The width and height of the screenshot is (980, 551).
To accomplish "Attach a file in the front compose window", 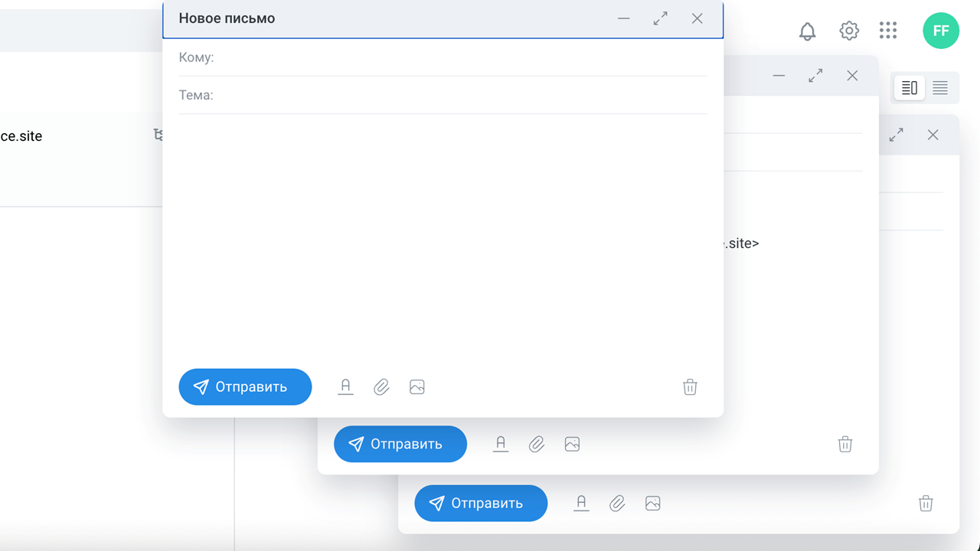I will point(381,387).
